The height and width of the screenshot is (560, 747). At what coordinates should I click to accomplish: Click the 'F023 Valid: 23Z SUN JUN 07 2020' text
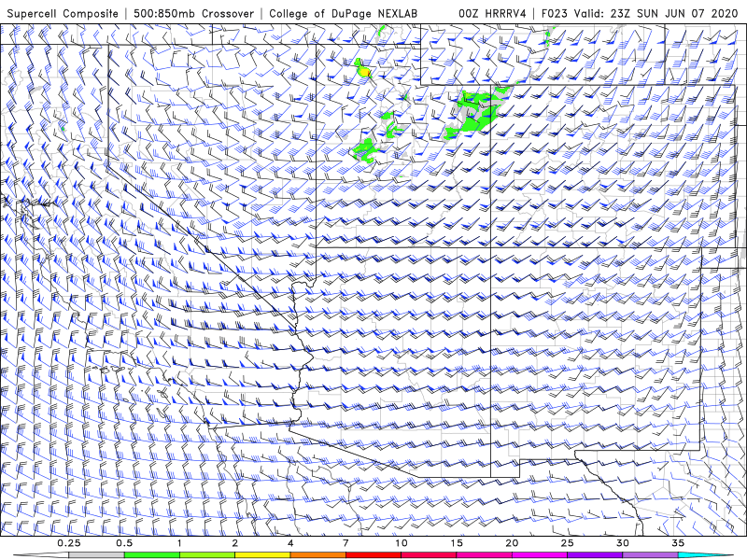coord(640,14)
